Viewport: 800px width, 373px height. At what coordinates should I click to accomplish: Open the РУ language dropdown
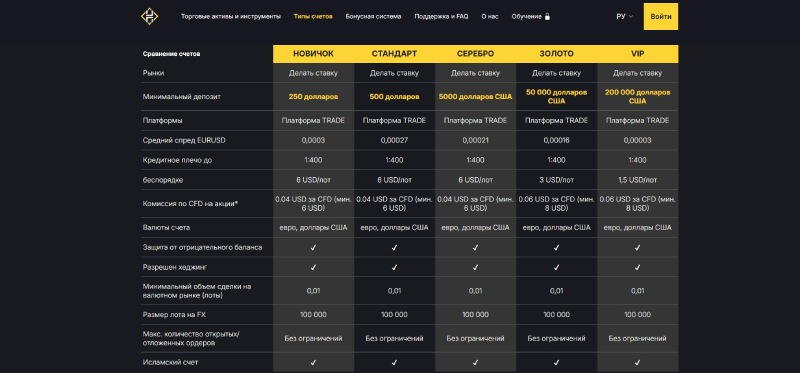point(624,16)
